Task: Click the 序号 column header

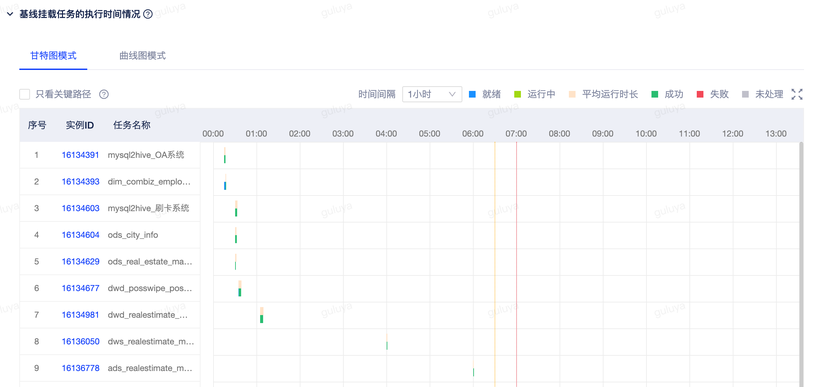Action: click(x=37, y=125)
